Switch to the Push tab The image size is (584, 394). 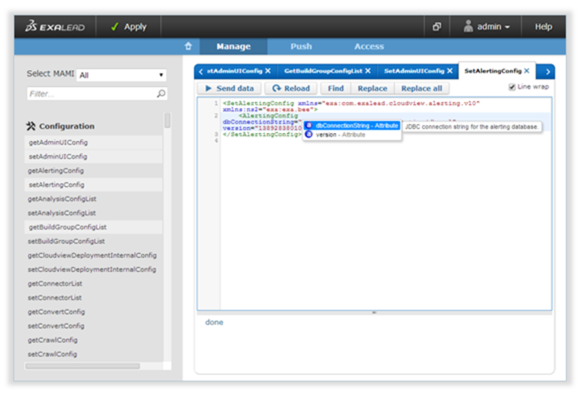click(x=301, y=47)
